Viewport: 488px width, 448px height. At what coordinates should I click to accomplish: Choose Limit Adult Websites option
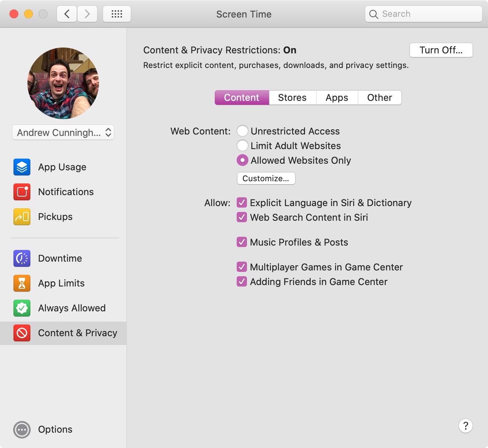tap(243, 145)
